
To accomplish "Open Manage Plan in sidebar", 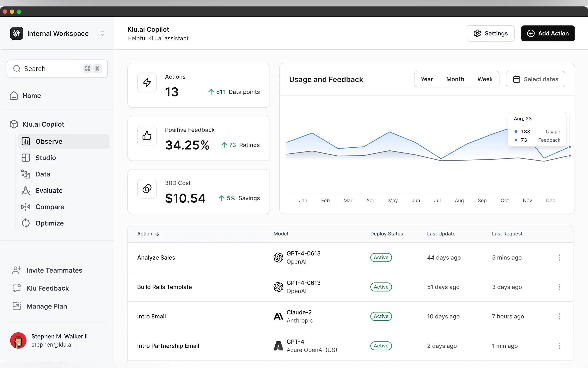I will point(47,306).
